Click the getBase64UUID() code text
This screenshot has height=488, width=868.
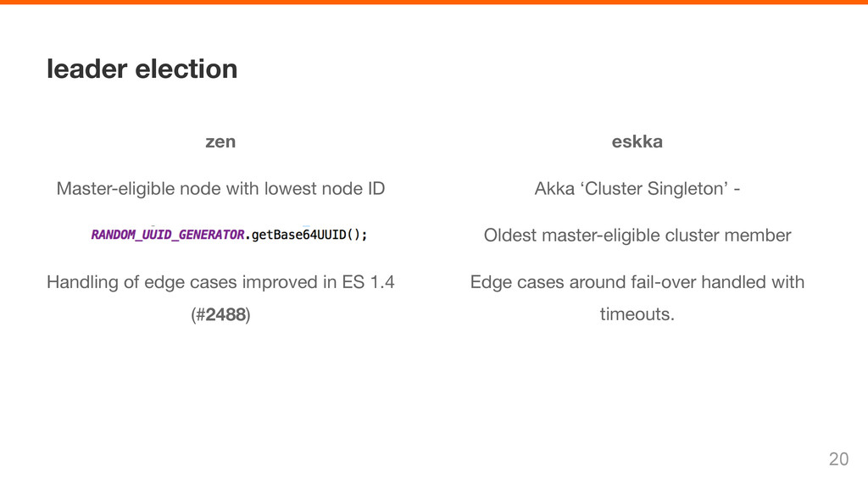click(306, 236)
